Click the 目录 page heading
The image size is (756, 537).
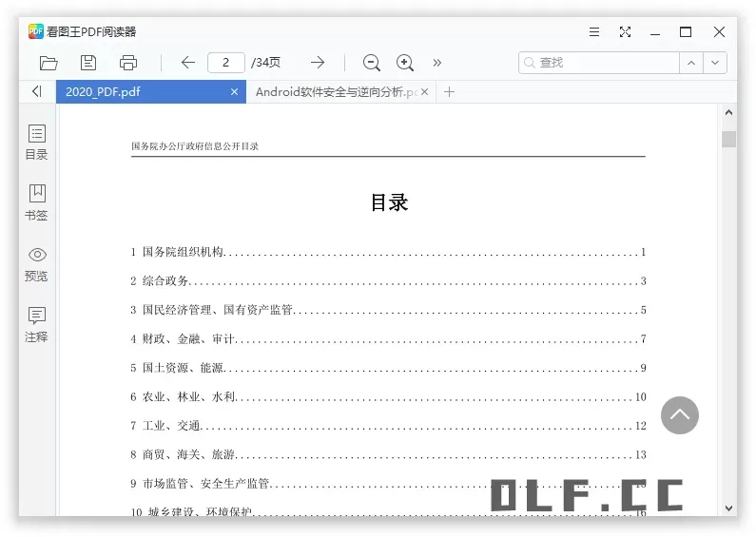[x=389, y=202]
